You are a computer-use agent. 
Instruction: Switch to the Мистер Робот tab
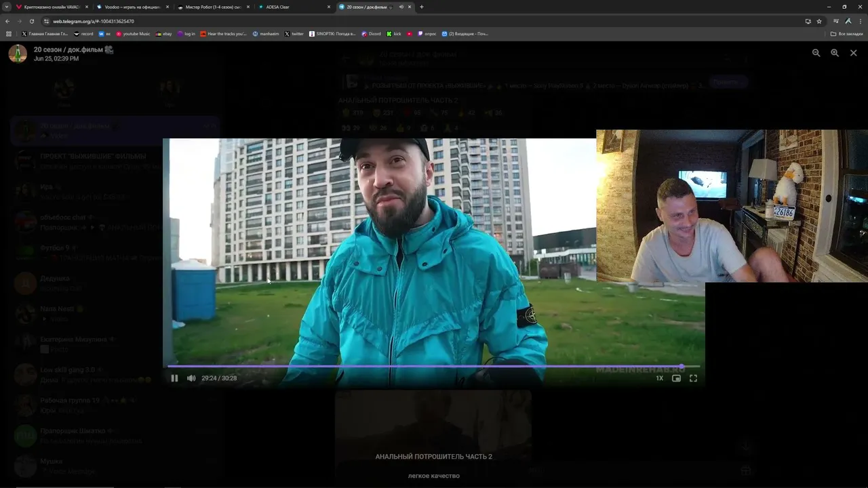[x=214, y=7]
